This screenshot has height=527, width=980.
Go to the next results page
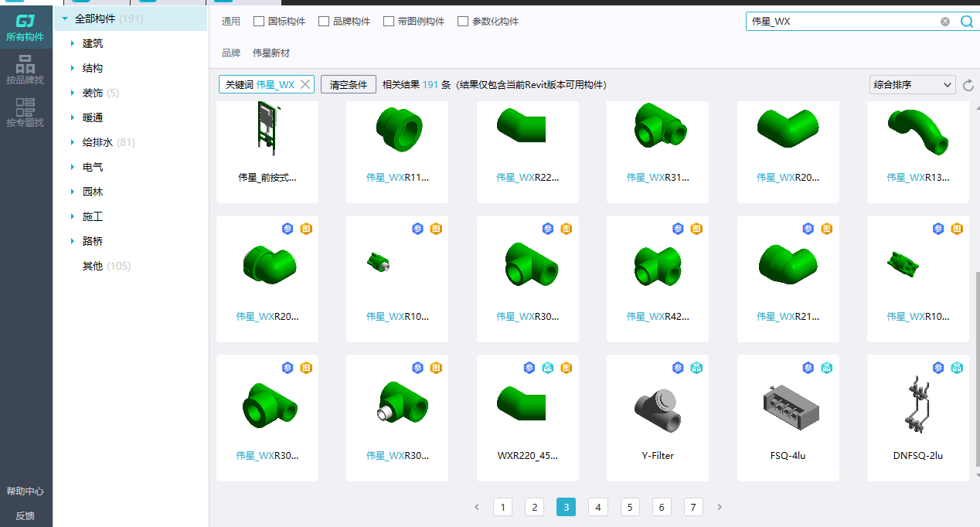pyautogui.click(x=720, y=507)
